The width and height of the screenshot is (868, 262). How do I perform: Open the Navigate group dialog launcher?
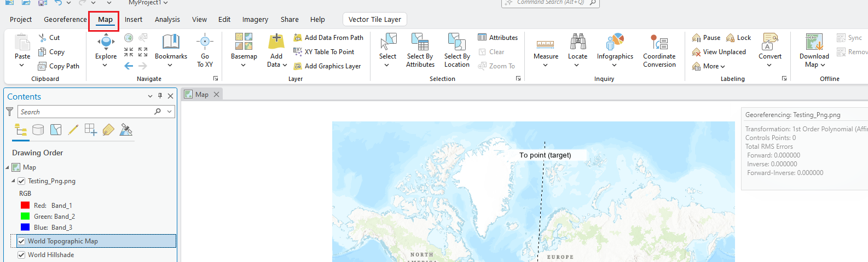216,79
